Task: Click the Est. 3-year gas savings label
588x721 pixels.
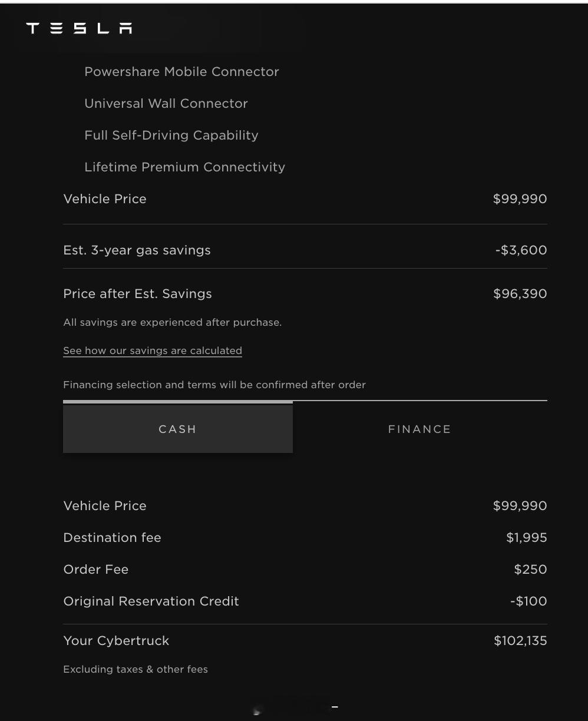Action: coord(137,250)
